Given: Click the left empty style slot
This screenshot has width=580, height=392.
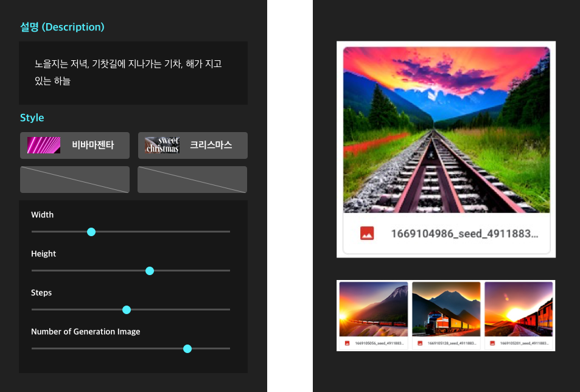Looking at the screenshot, I should pos(75,180).
